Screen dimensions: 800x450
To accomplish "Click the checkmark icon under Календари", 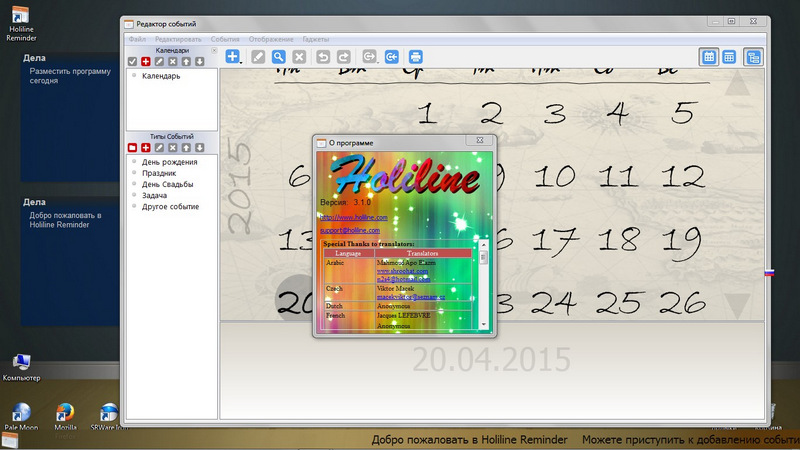I will tap(132, 61).
